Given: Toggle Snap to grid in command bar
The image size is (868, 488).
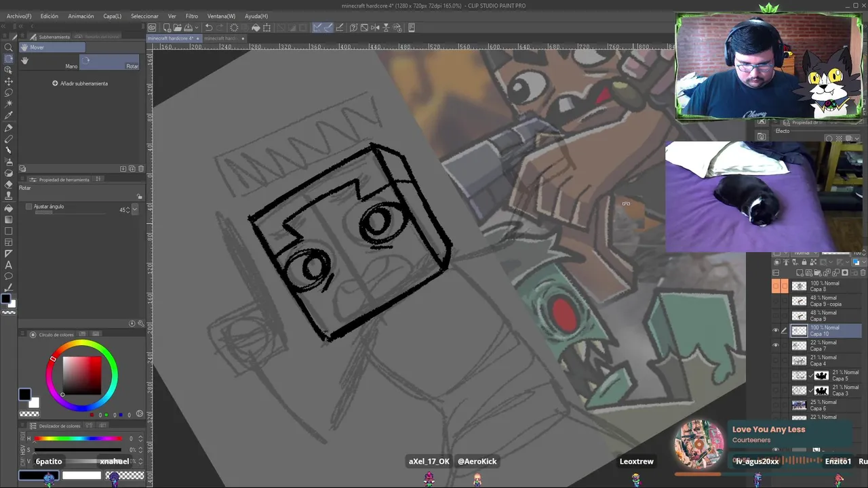Looking at the screenshot, I should pyautogui.click(x=339, y=28).
